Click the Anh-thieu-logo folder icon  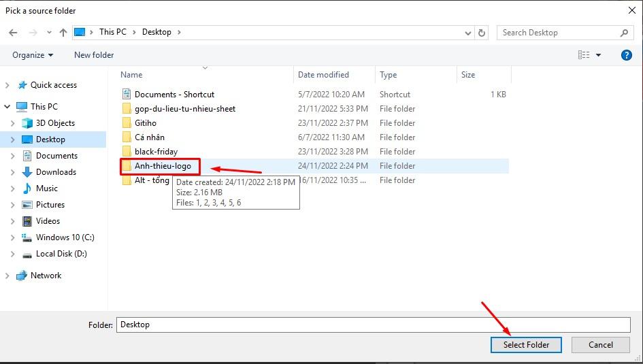point(127,166)
